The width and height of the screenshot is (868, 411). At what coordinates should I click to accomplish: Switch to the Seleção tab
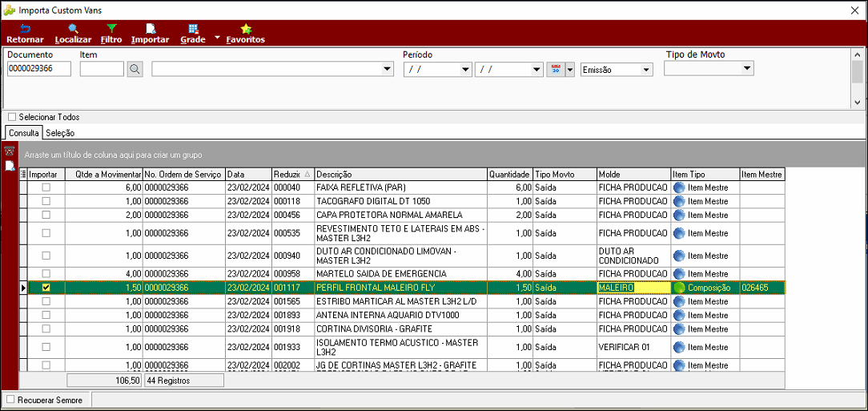tap(60, 133)
